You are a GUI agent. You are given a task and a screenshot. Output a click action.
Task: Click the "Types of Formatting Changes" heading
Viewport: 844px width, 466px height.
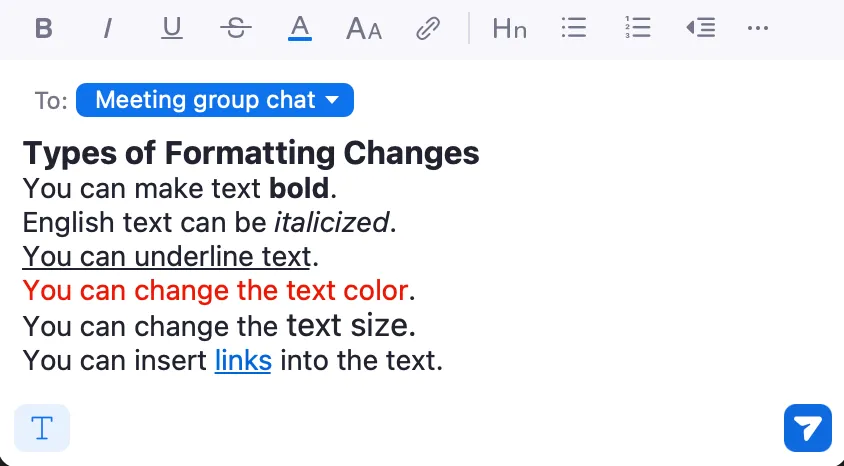[251, 153]
